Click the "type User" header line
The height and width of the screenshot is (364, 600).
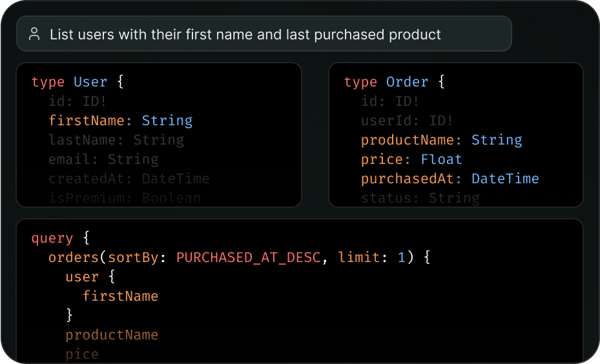pos(78,82)
